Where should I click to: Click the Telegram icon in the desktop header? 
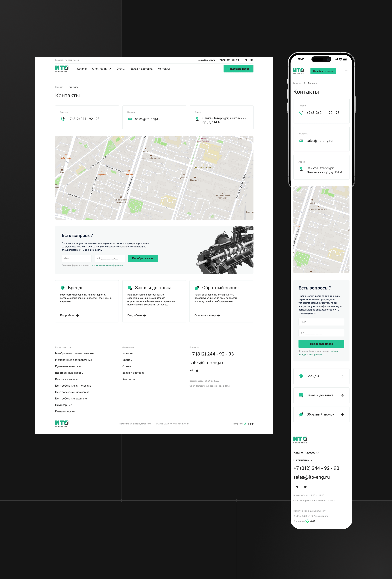[x=246, y=60]
